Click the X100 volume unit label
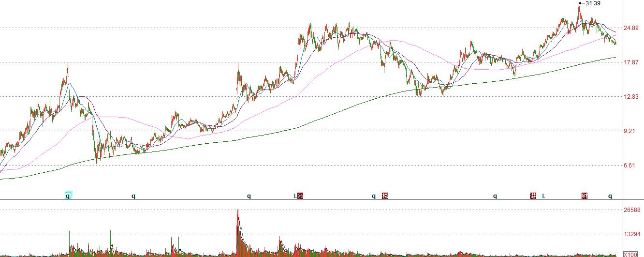 coord(630,254)
